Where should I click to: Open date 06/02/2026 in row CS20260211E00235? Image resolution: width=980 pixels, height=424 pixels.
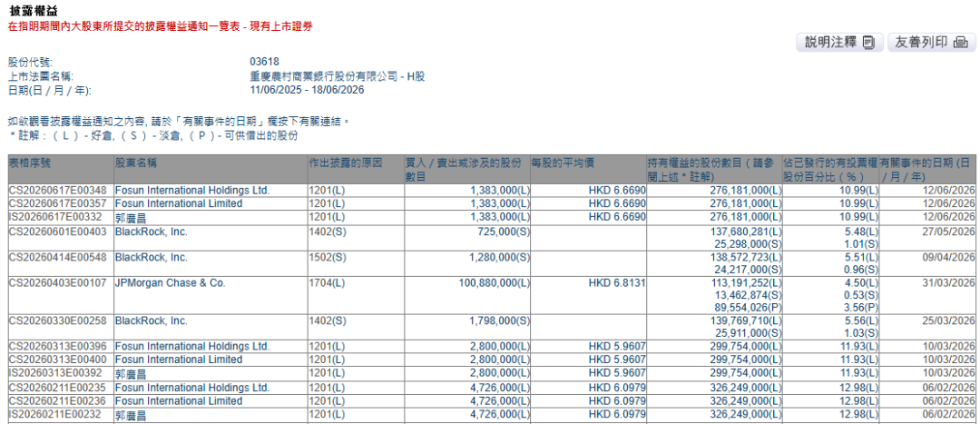click(948, 388)
